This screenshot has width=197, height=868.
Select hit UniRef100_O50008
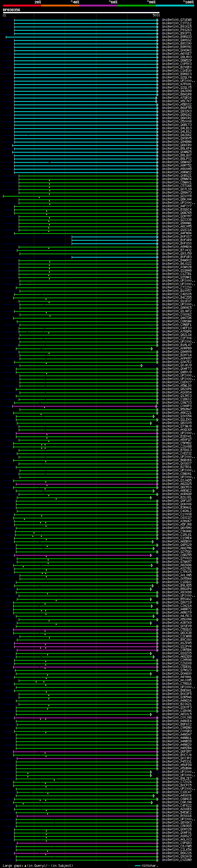click(177, 121)
